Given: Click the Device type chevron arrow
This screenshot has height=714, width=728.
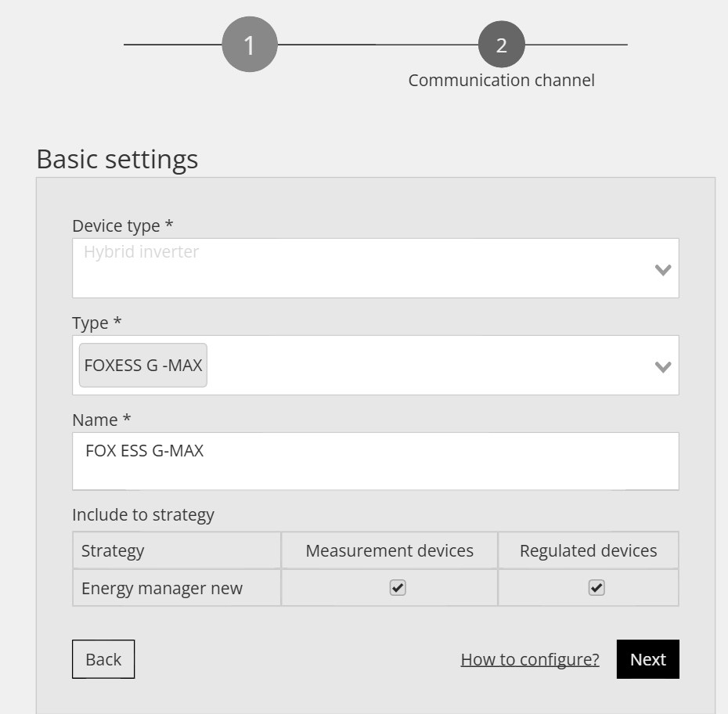Looking at the screenshot, I should point(663,270).
